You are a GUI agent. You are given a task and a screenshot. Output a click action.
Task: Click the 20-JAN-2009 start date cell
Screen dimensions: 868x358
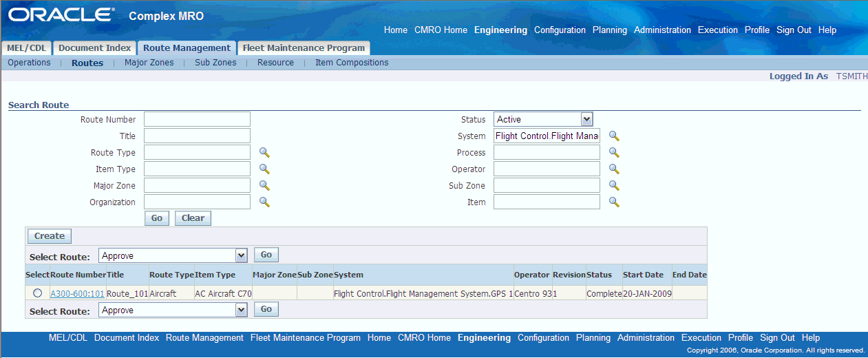coord(646,294)
